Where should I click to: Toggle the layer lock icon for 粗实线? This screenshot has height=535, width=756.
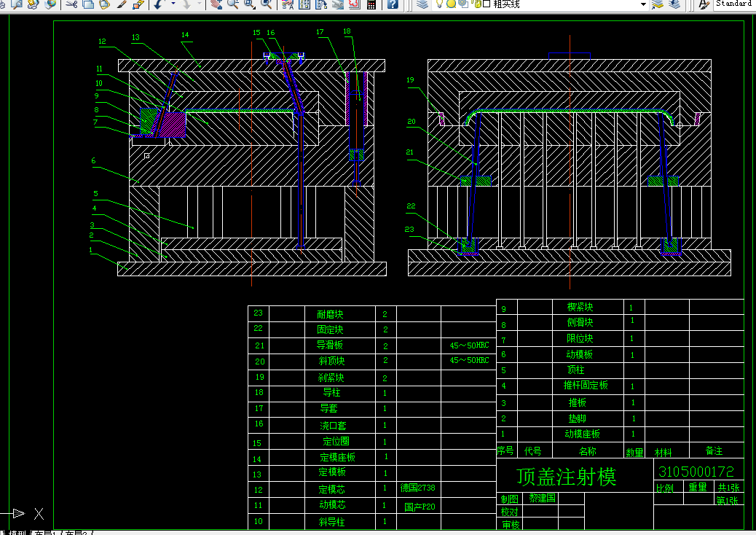(477, 4)
